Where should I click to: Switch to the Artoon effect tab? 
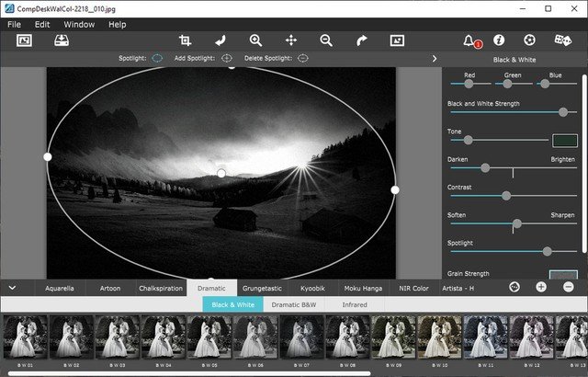110,288
